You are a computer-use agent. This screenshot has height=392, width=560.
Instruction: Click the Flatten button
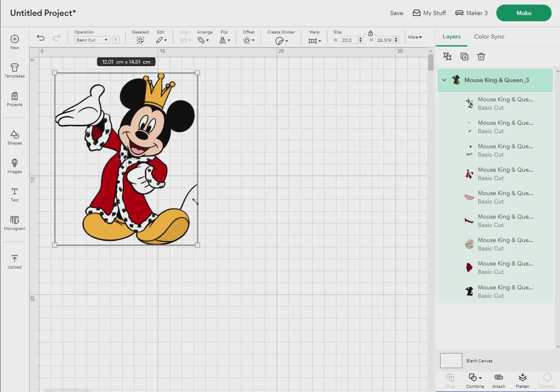coord(523,381)
